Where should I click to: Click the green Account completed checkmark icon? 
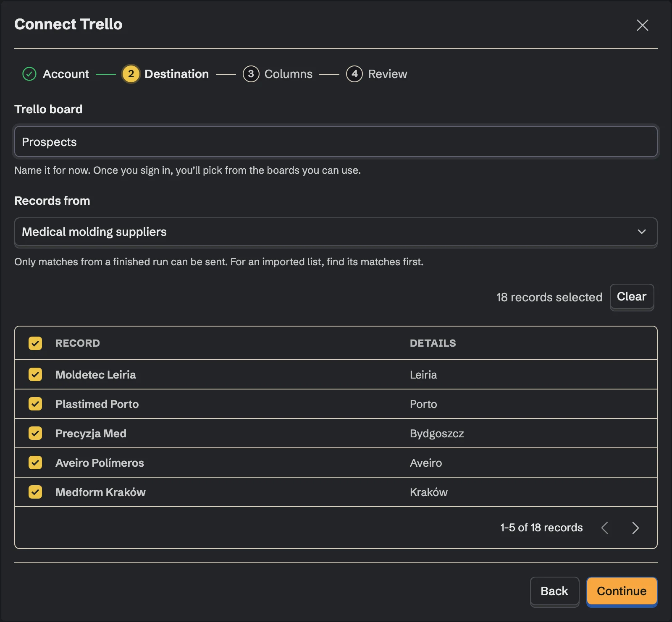[29, 74]
